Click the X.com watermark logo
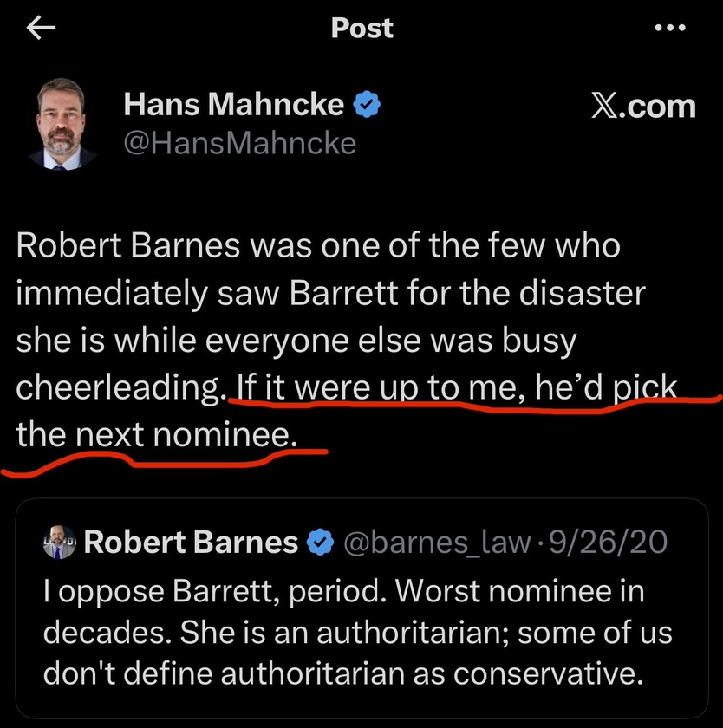 [643, 107]
